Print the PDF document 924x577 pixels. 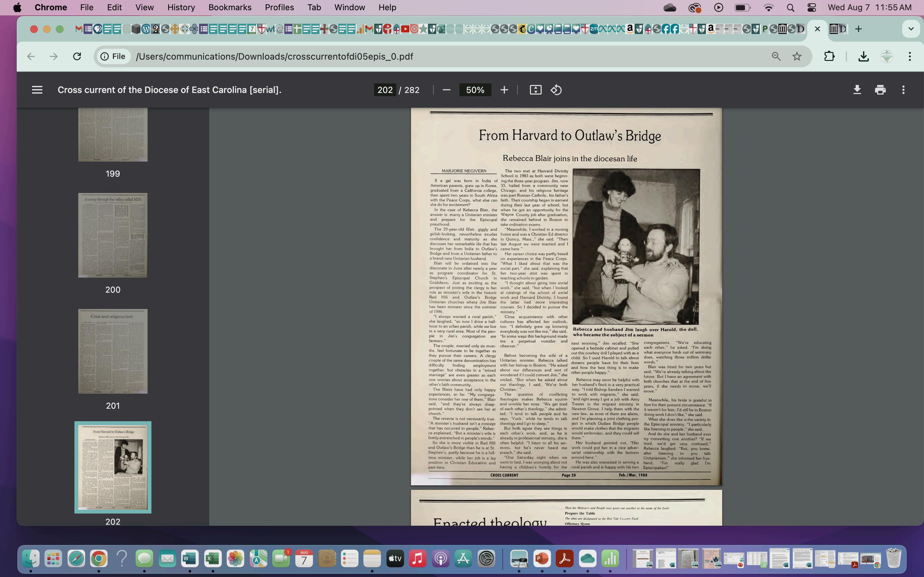880,90
